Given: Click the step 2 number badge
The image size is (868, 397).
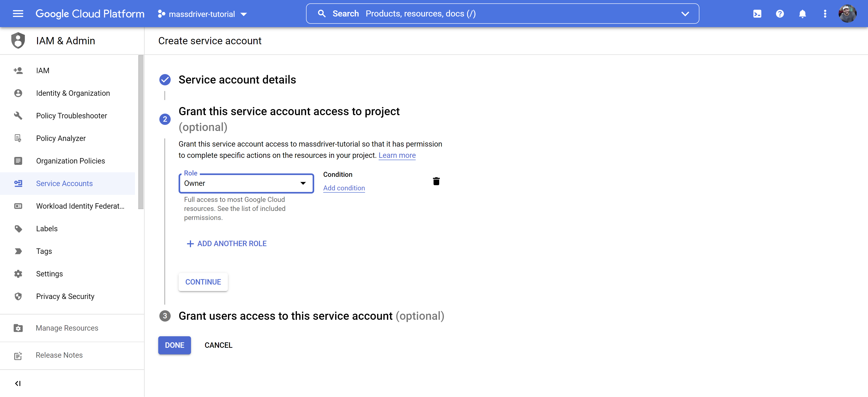Looking at the screenshot, I should click(x=165, y=119).
